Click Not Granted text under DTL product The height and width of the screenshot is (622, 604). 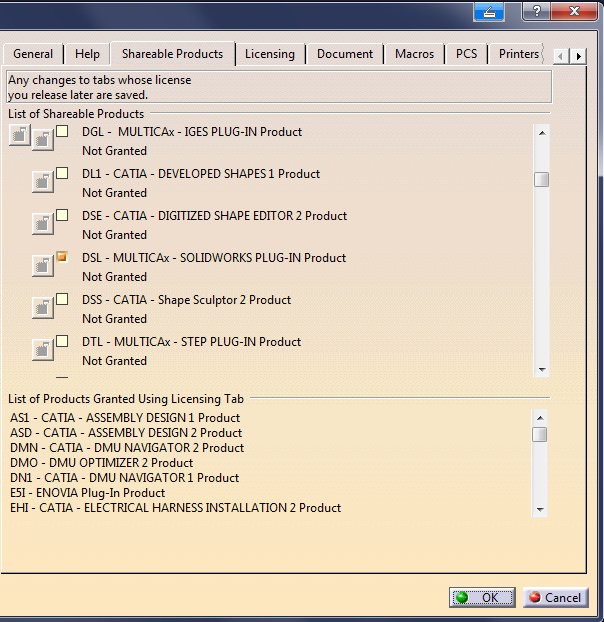tap(115, 361)
